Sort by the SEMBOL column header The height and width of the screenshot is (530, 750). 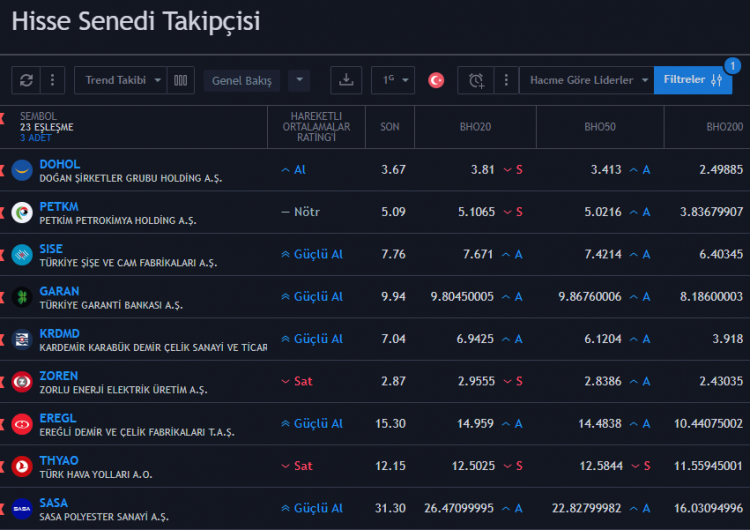point(38,116)
